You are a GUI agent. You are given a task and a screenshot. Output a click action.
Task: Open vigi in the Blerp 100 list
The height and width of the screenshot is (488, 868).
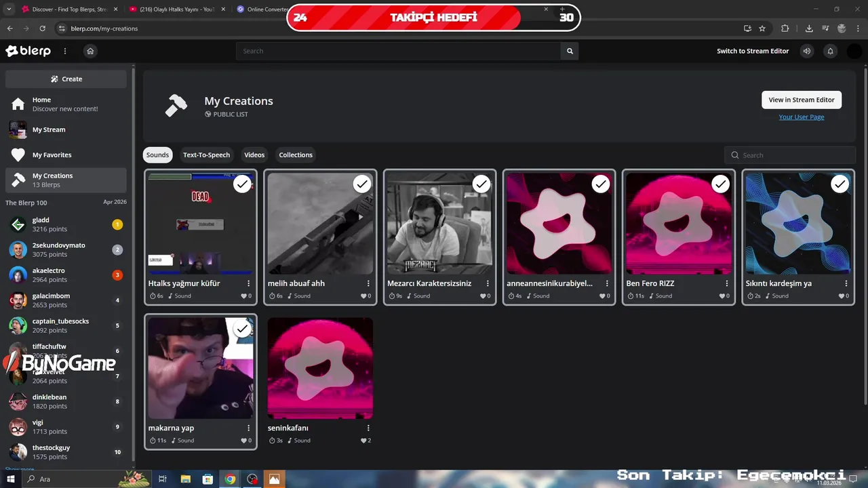[66, 427]
